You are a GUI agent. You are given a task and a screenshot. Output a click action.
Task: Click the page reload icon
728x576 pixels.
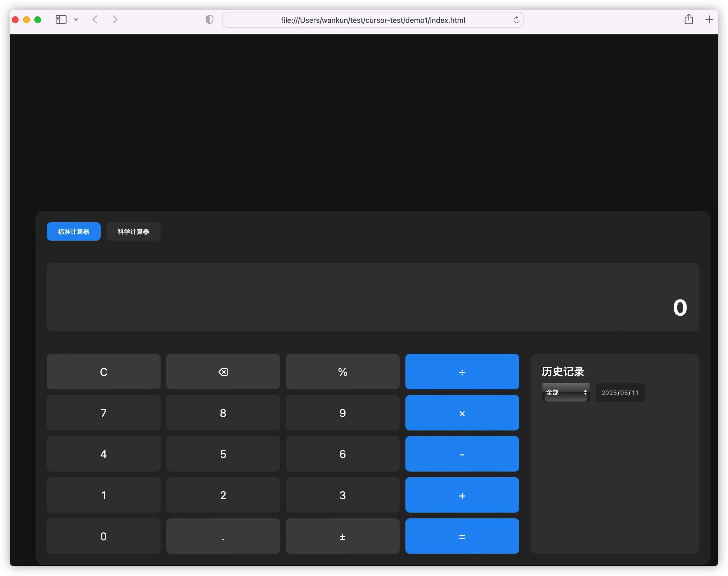coord(516,20)
